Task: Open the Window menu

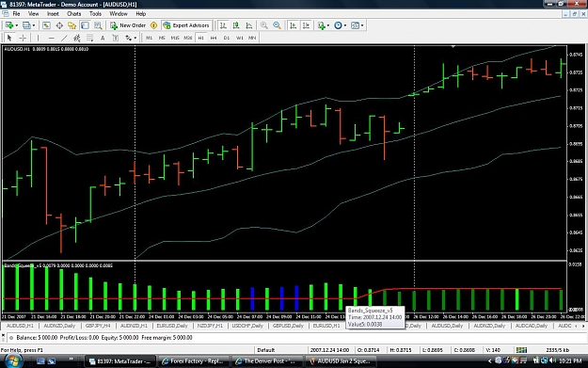Action: [119, 13]
